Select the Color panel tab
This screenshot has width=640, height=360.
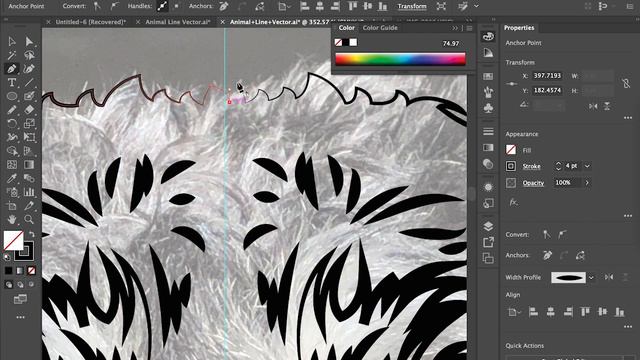(347, 28)
